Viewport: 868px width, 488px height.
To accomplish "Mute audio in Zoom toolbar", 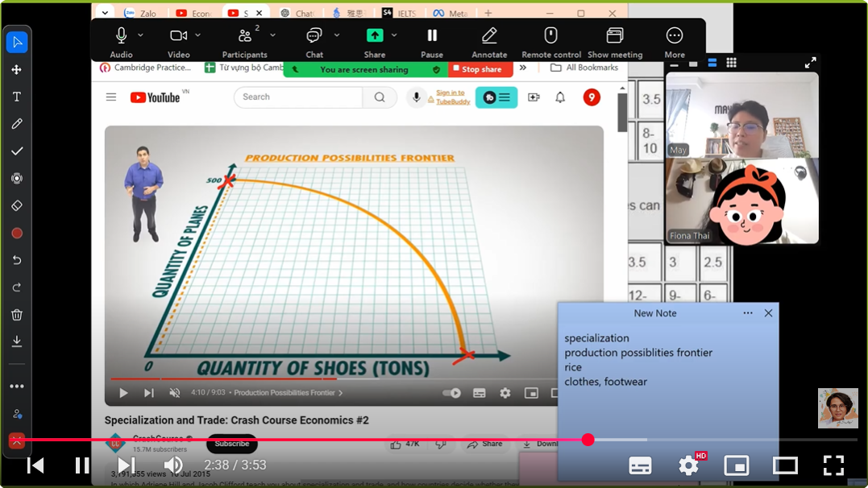I will tap(121, 42).
